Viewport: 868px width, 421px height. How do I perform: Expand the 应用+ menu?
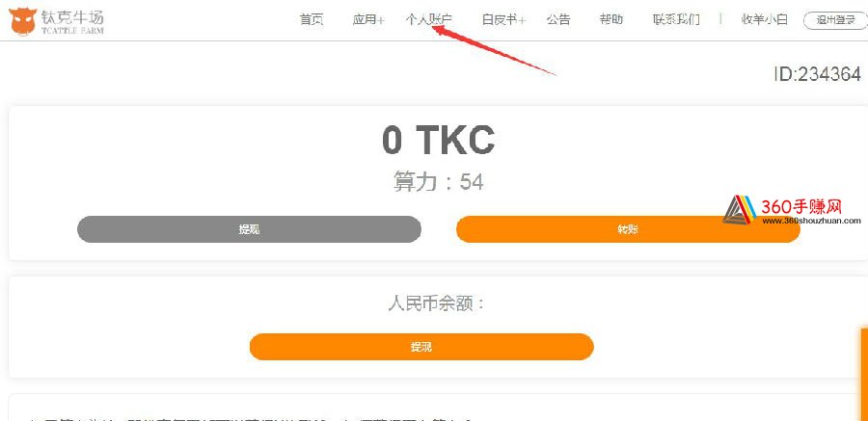[x=368, y=20]
